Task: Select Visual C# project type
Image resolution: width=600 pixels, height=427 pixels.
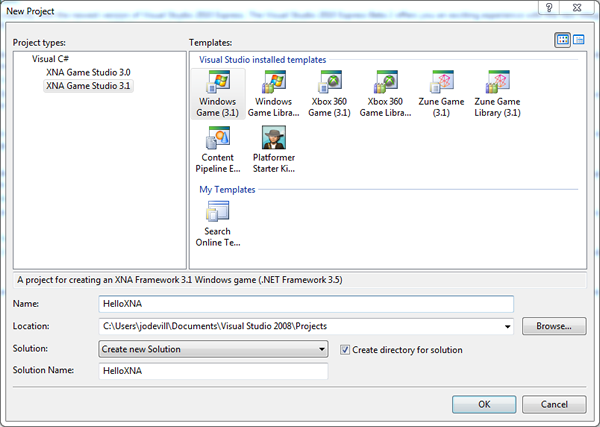Action: 50,59
